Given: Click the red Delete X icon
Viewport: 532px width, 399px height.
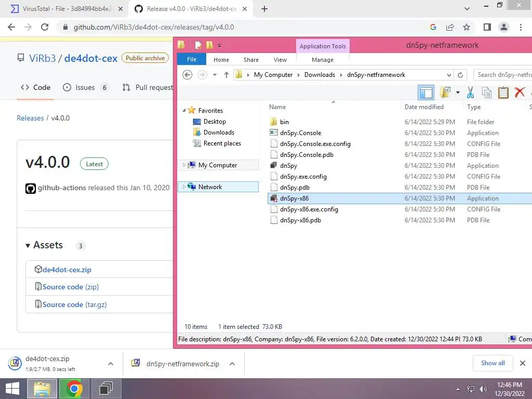Looking at the screenshot, I should [520, 92].
